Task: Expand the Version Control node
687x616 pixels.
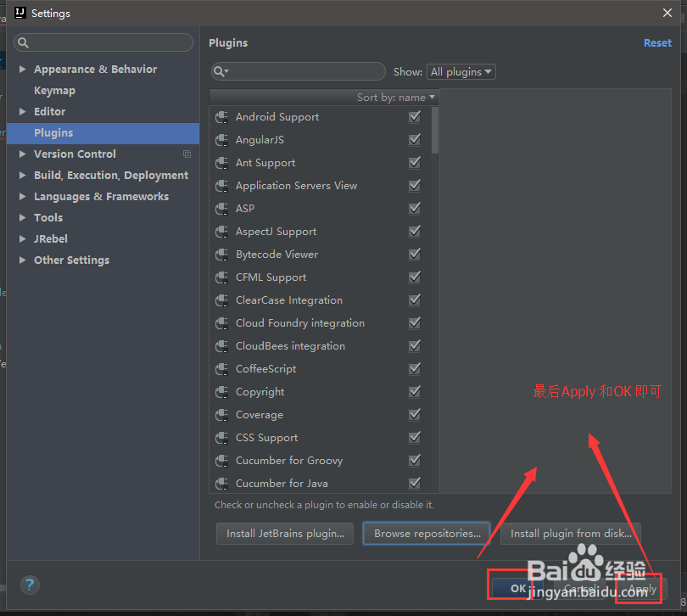Action: click(x=22, y=154)
